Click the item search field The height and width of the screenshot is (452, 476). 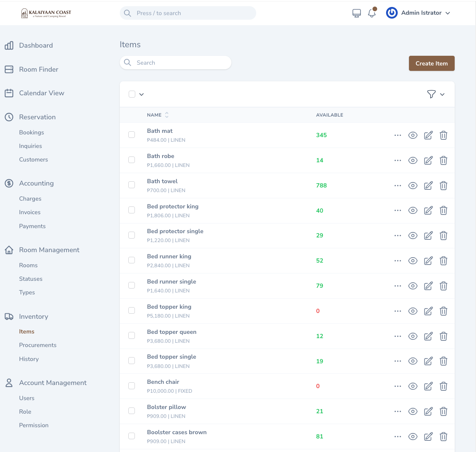click(x=175, y=62)
